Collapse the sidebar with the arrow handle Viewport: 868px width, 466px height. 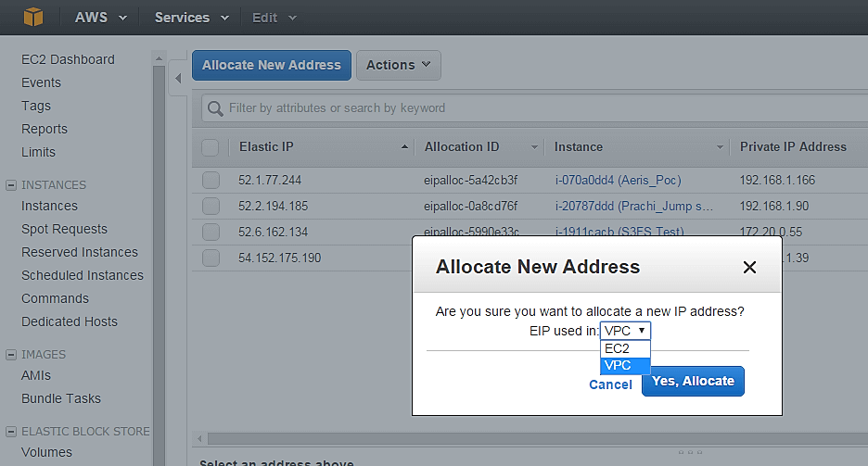click(x=178, y=78)
